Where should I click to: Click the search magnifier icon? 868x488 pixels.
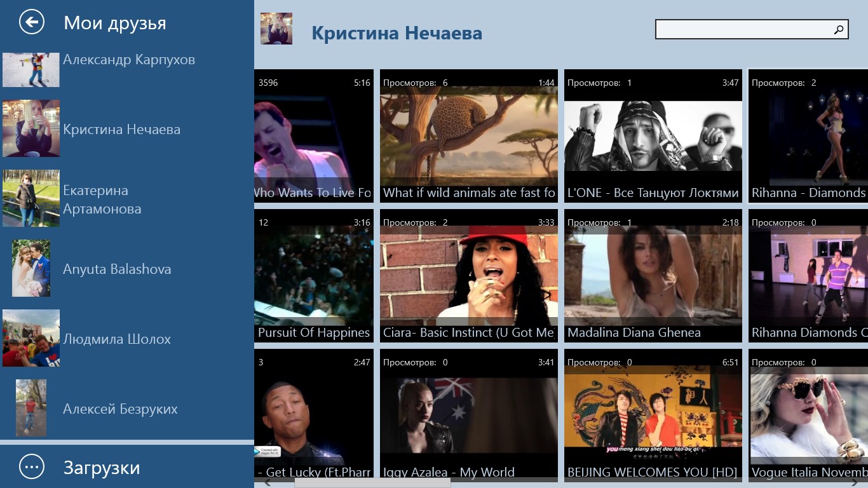click(839, 29)
